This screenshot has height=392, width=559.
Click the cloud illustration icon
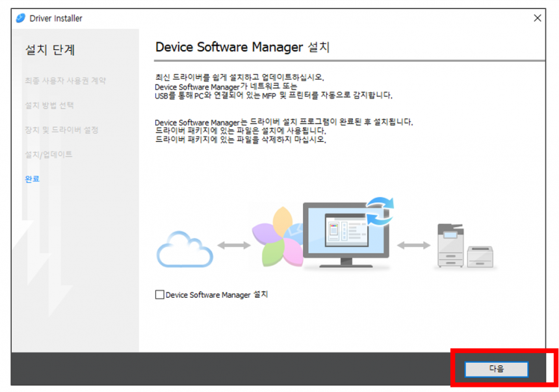click(x=185, y=250)
